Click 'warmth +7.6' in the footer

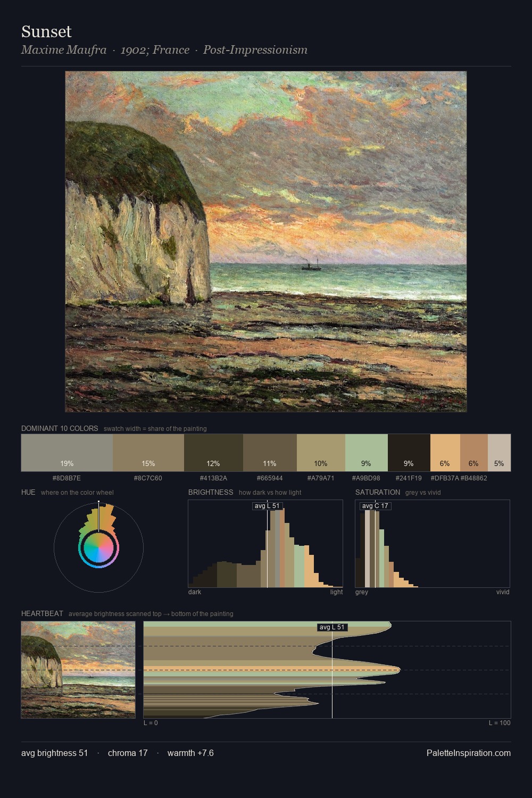point(190,753)
